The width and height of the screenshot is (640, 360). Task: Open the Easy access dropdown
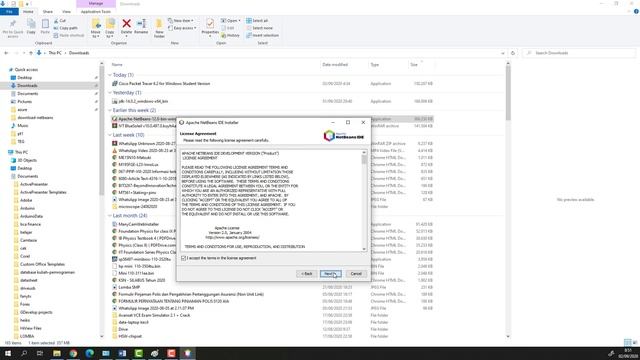182,28
